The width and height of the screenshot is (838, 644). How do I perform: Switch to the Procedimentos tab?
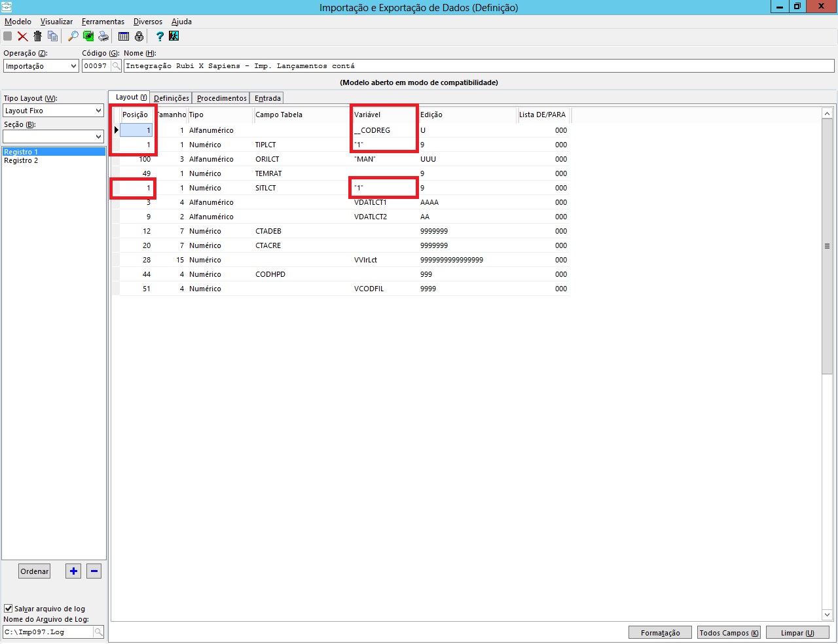pyautogui.click(x=221, y=98)
